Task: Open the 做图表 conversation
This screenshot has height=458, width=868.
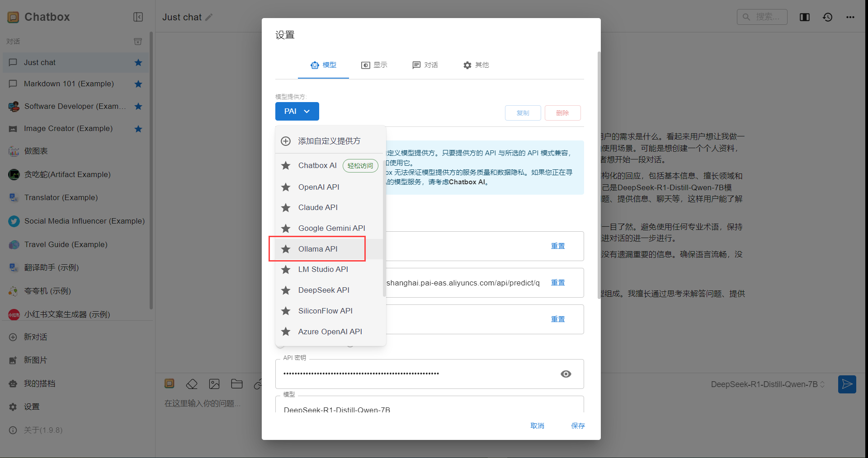Action: (x=75, y=151)
